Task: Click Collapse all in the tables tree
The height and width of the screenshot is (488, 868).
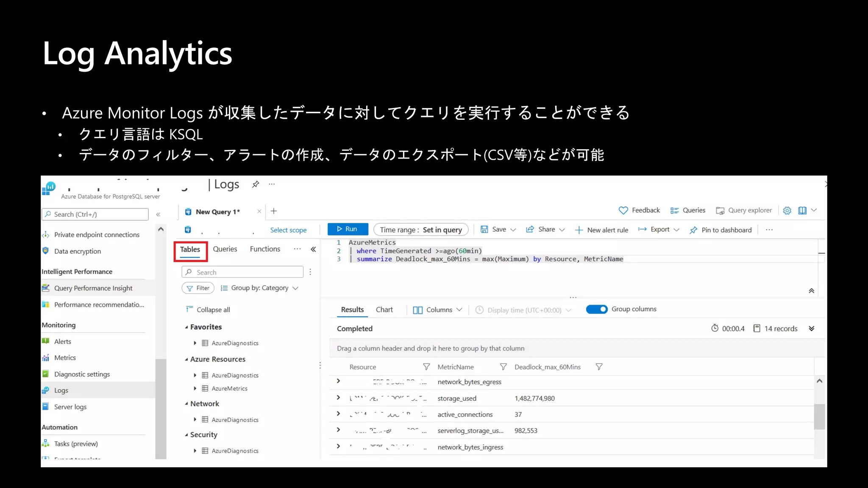Action: (208, 310)
